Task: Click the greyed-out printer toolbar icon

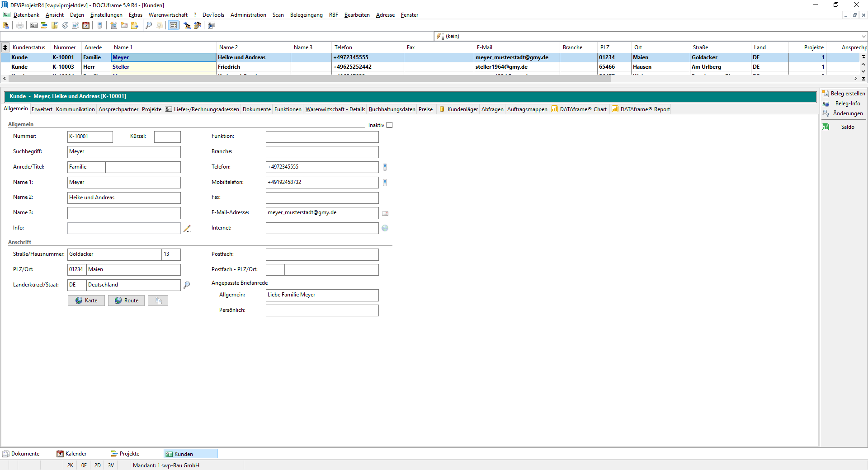Action: tap(20, 25)
